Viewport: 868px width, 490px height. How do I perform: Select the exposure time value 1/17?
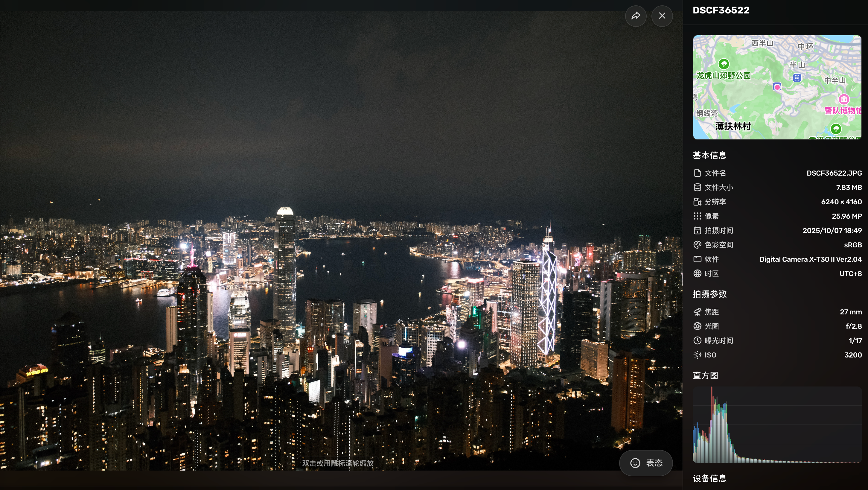tap(855, 340)
